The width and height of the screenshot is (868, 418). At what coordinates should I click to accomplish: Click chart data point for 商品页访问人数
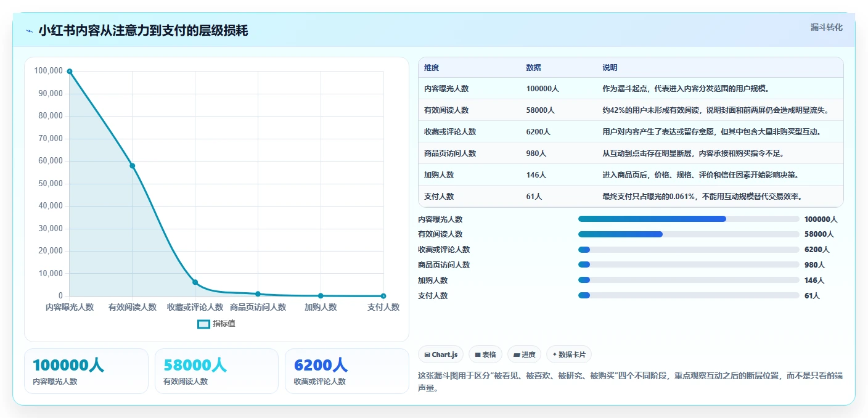pos(258,294)
